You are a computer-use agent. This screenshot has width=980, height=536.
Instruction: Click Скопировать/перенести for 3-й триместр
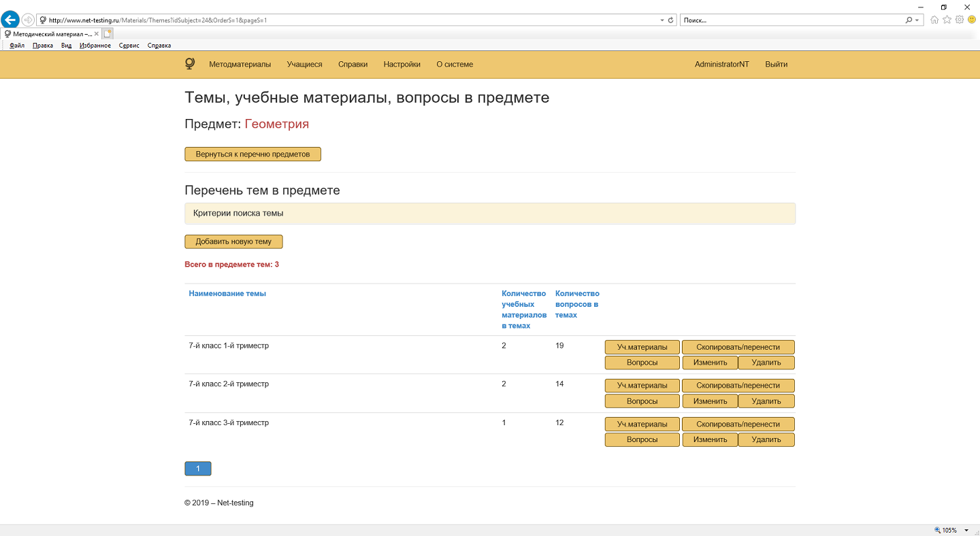coord(738,424)
